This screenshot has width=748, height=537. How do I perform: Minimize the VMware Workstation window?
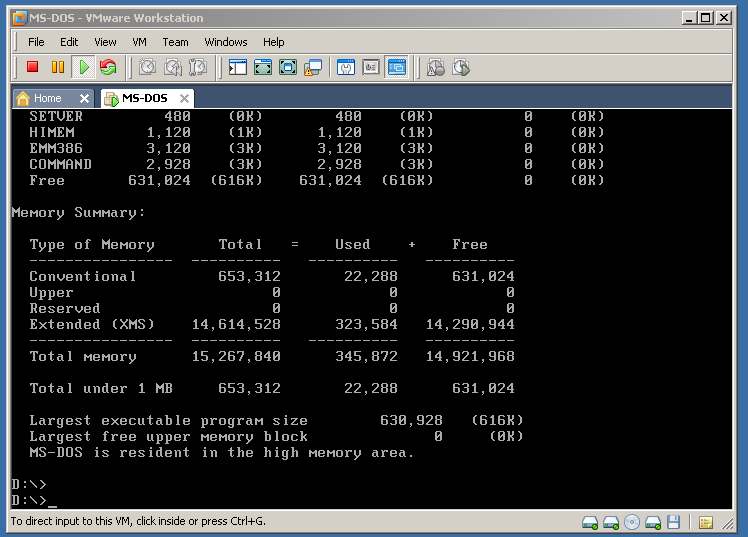coord(688,18)
